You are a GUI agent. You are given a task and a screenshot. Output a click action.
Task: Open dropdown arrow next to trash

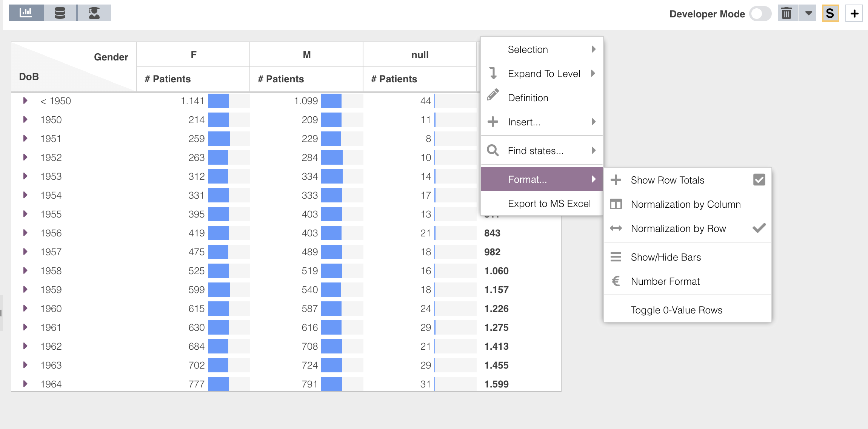point(808,14)
